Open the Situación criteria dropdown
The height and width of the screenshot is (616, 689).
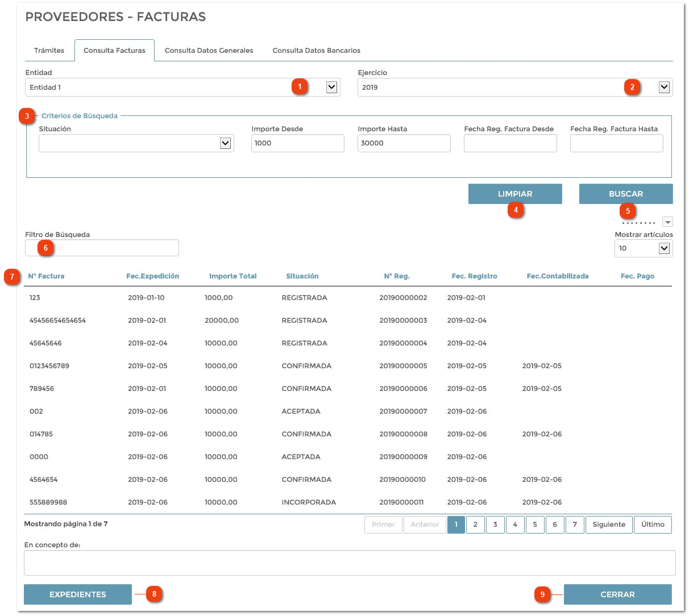pos(225,143)
